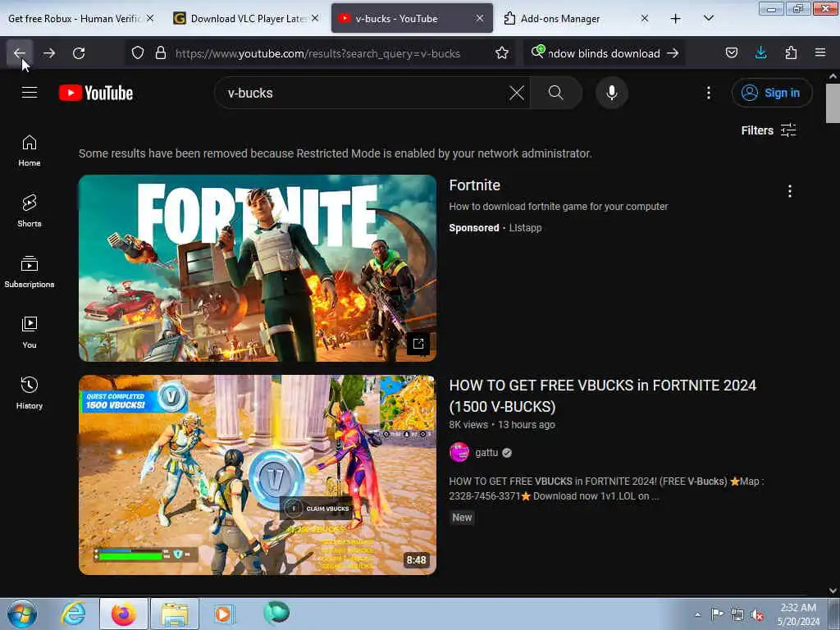This screenshot has width=840, height=630.
Task: Open the sponsored Fortnite thumbnail
Action: (257, 268)
